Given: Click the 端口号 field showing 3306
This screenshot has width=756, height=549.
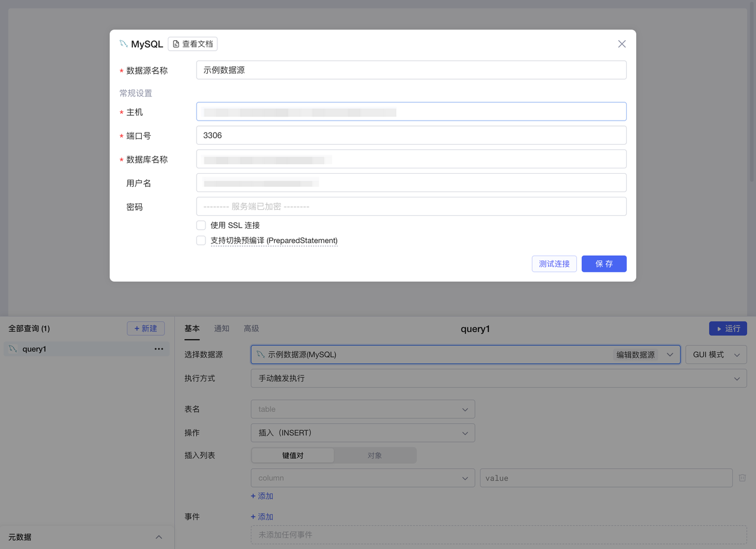Looking at the screenshot, I should tap(411, 135).
